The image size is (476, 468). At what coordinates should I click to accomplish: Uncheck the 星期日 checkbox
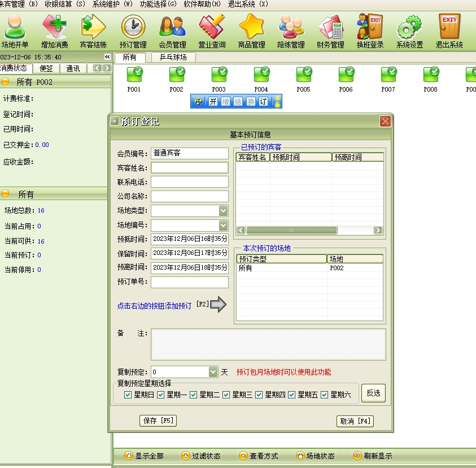click(x=128, y=395)
